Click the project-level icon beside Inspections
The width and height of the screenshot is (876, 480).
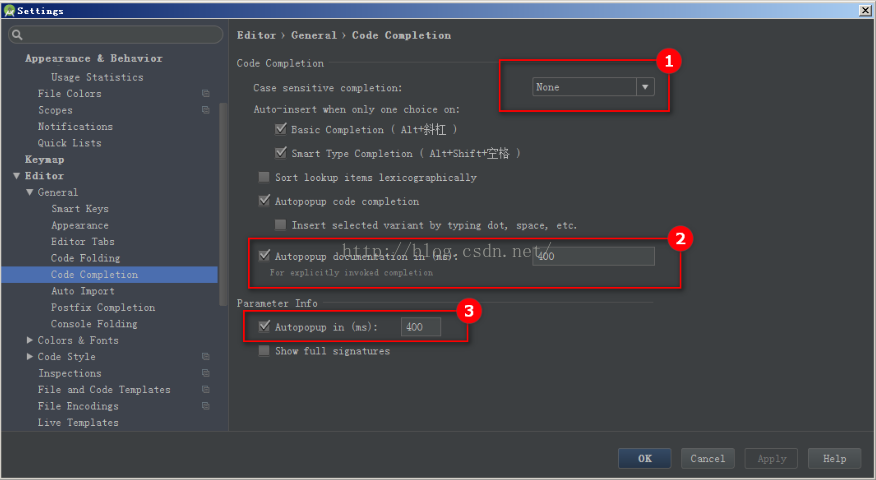tap(205, 373)
